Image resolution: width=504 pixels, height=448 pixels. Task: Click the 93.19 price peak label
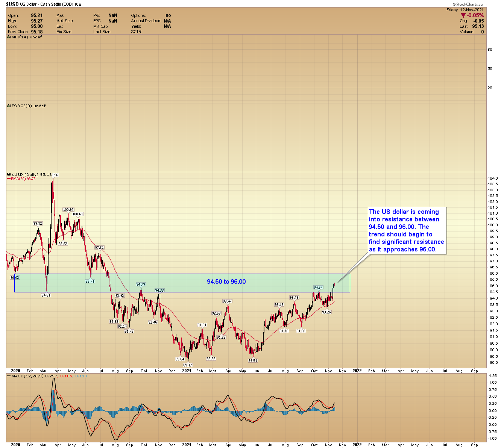pyautogui.click(x=279, y=305)
